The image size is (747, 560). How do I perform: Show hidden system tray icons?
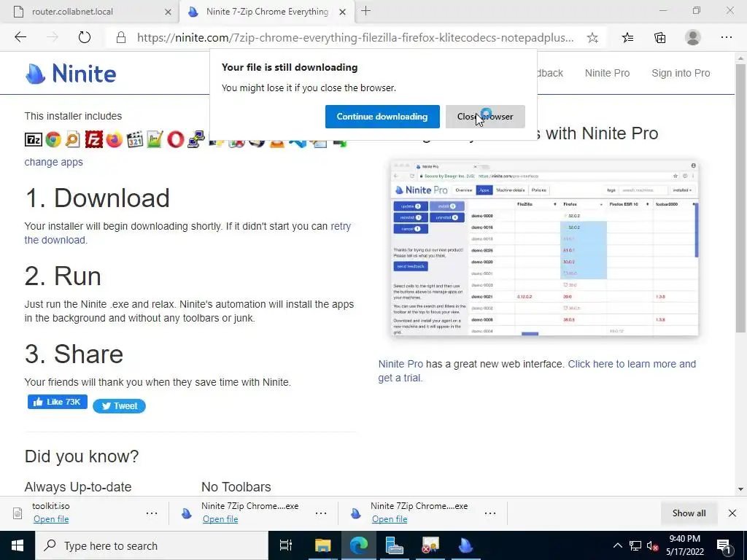[617, 545]
